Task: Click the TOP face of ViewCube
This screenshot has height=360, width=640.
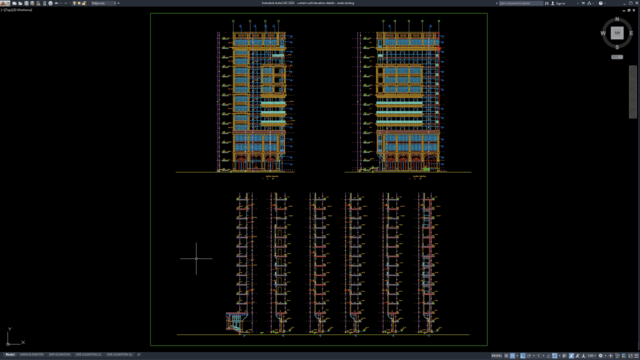Action: point(617,33)
